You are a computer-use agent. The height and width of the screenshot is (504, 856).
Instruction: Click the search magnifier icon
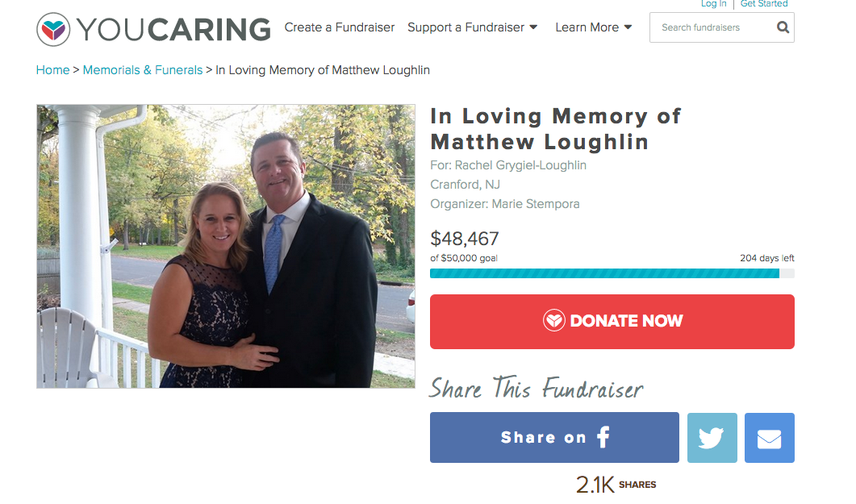[x=783, y=27]
